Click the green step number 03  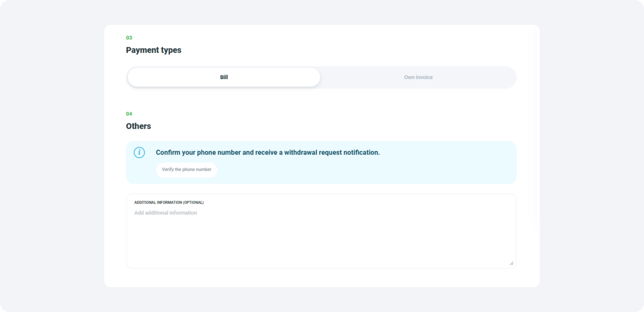point(129,38)
